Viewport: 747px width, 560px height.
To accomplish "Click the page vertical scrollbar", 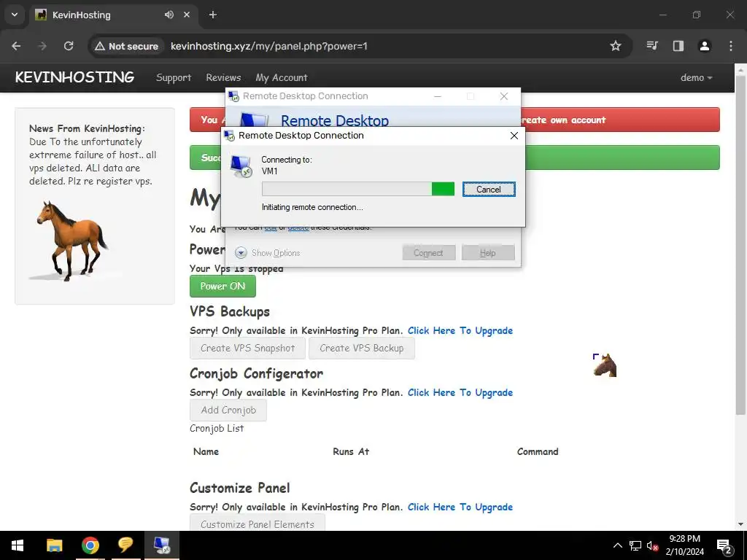I will click(740, 245).
